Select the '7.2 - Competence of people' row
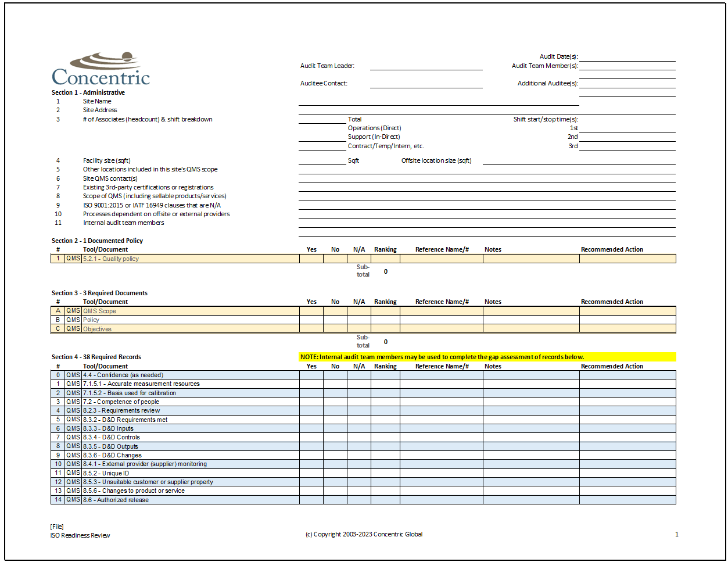The height and width of the screenshot is (562, 728). 363,402
